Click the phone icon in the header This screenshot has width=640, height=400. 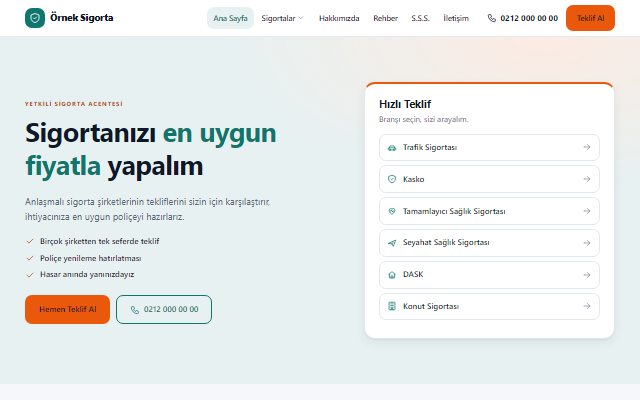point(492,18)
